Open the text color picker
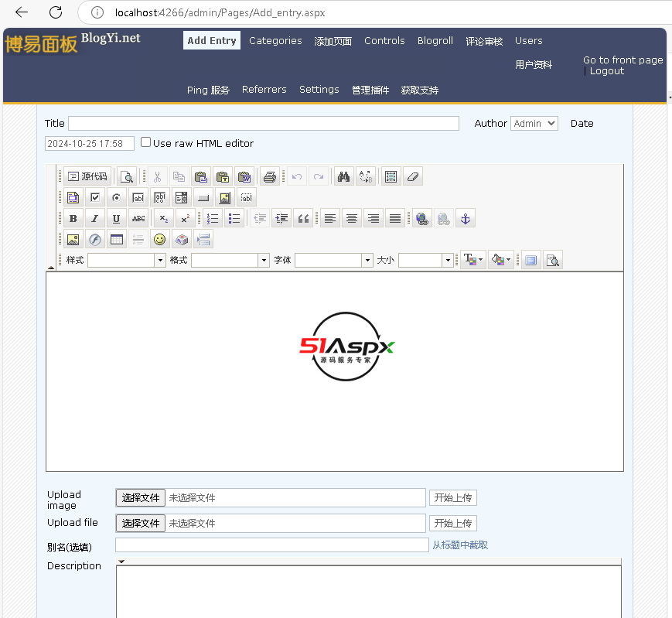 point(473,260)
